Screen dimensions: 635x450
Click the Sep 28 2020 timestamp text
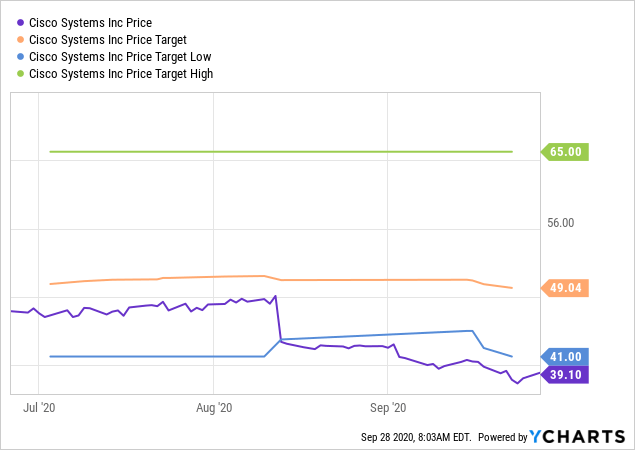pyautogui.click(x=415, y=438)
